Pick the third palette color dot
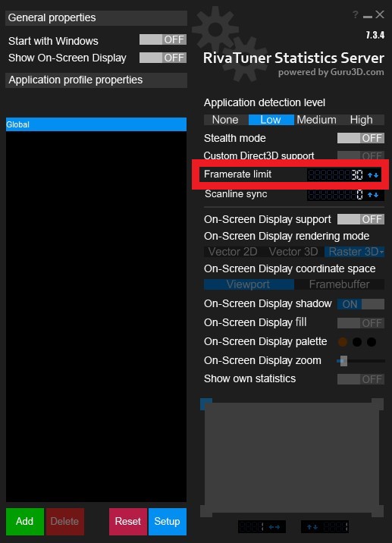The height and width of the screenshot is (543, 392). tap(372, 342)
